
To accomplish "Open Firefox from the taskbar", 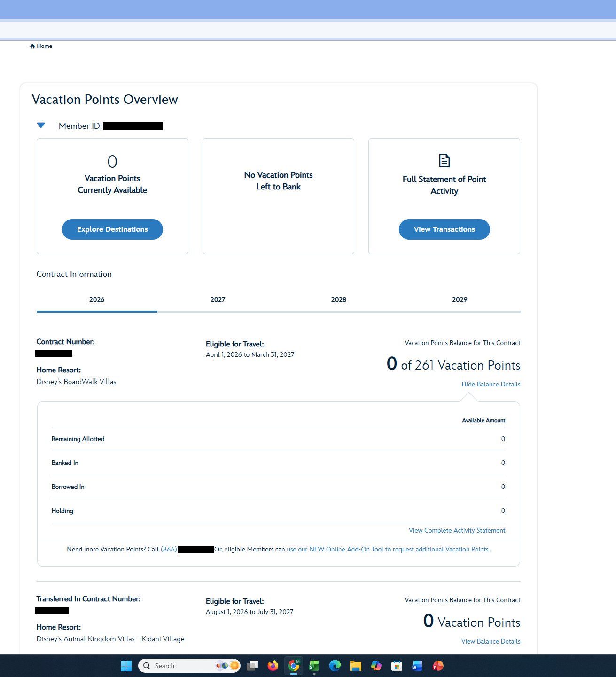I will click(273, 666).
